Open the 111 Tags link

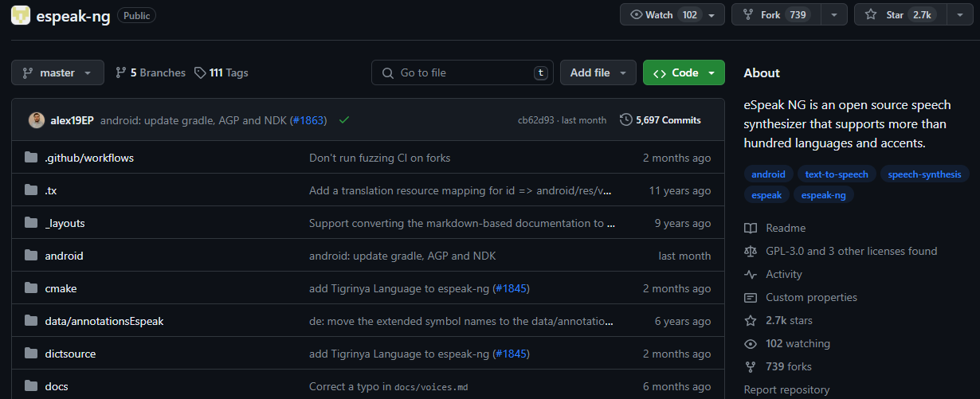click(x=221, y=72)
